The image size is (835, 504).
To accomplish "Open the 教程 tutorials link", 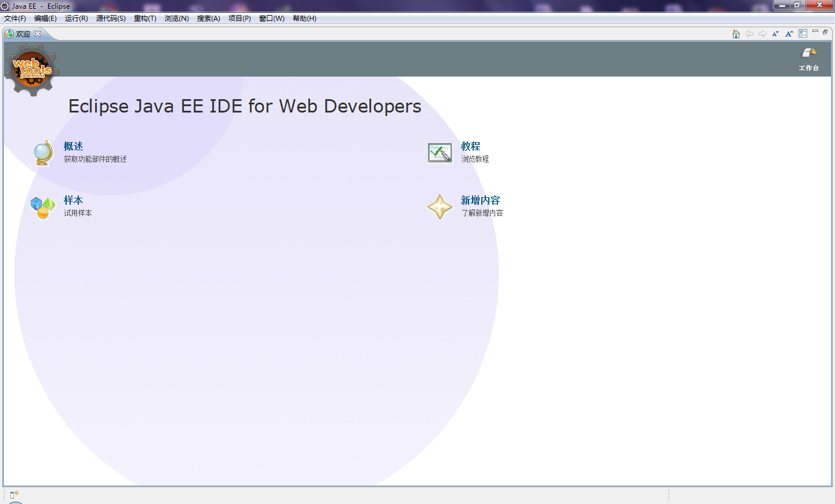I will [471, 146].
